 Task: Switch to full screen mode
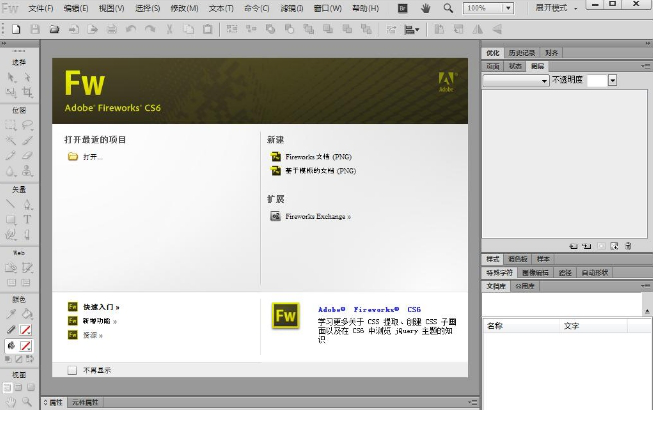click(31, 387)
